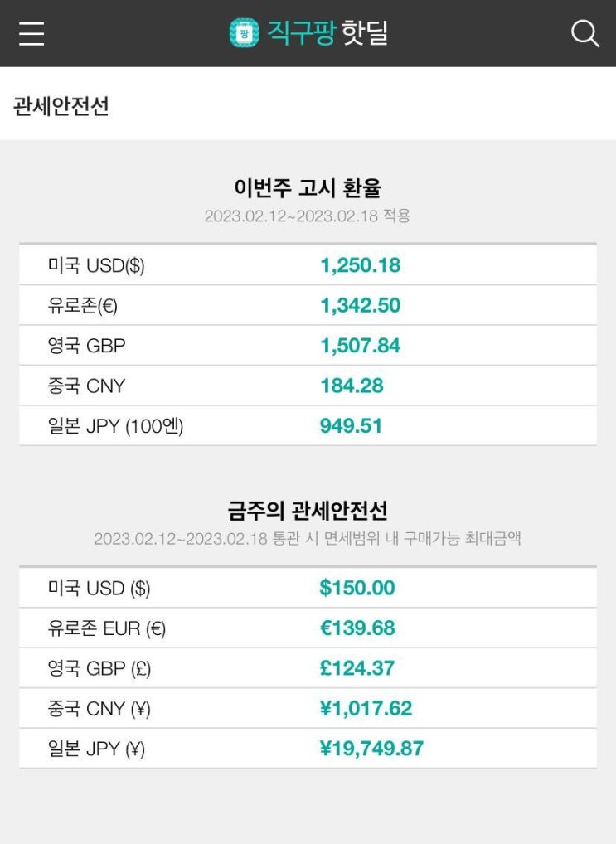Tap the 금주의 관세안전선 heading
This screenshot has width=616, height=844.
tap(308, 510)
